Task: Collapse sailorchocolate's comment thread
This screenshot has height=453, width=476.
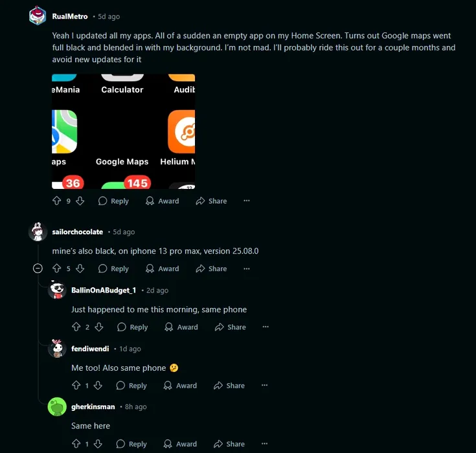Action: [38, 269]
